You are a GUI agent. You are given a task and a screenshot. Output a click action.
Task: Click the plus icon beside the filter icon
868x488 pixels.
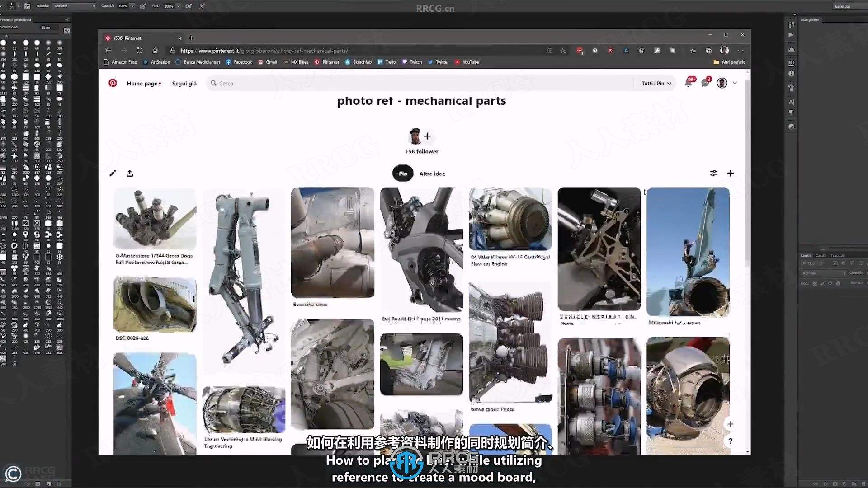coord(730,173)
